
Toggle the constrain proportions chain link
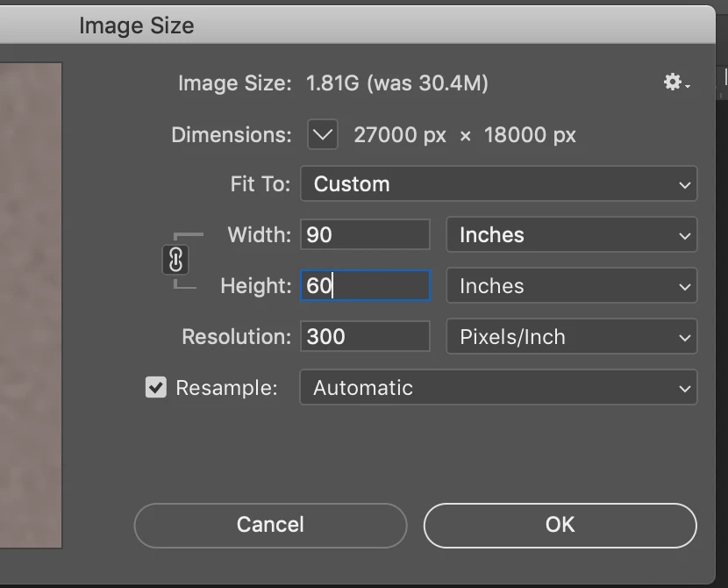pos(175,261)
